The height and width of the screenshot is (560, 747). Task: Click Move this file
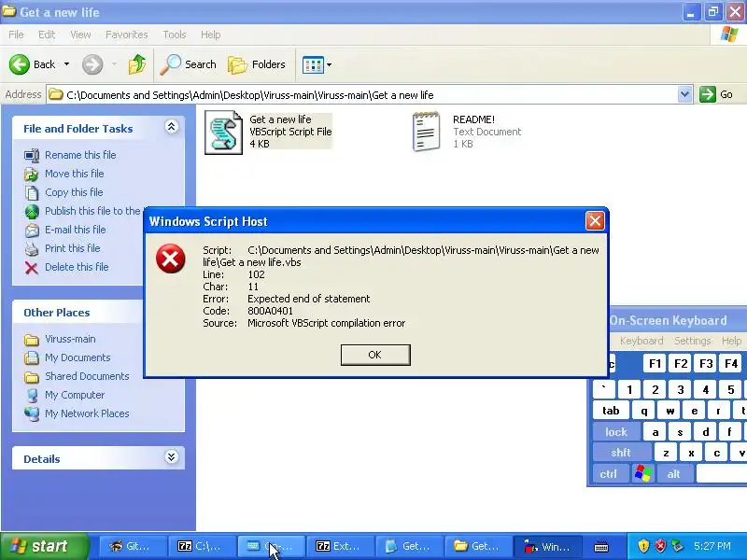click(75, 174)
